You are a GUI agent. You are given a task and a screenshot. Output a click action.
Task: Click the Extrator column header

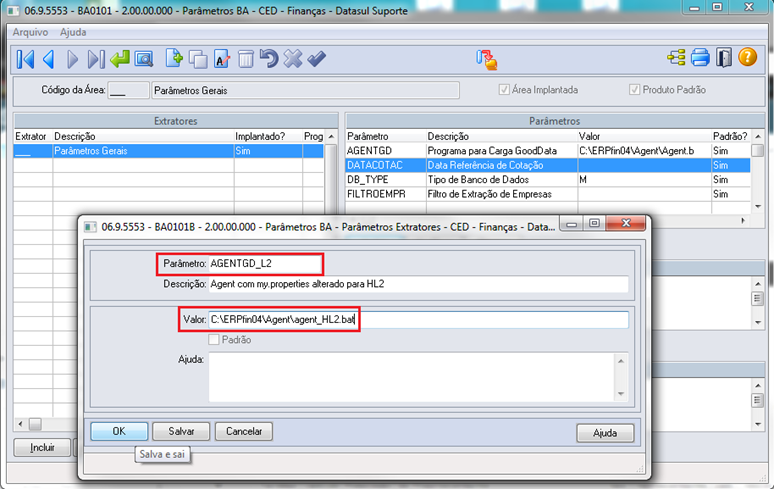click(x=33, y=136)
